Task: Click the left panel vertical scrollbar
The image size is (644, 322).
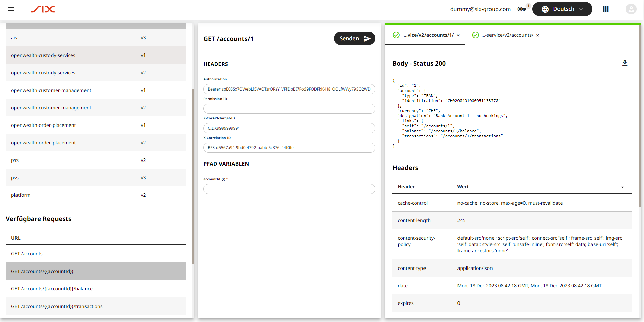Action: coord(193,175)
